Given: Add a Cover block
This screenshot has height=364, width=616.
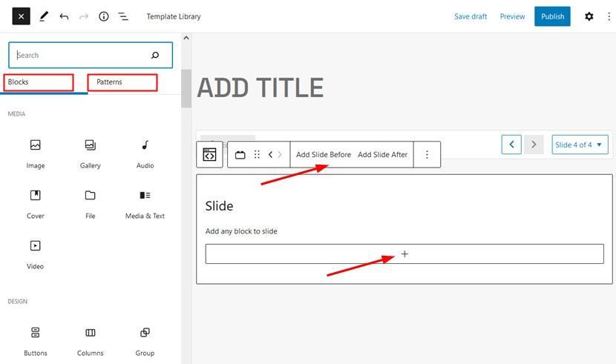Looking at the screenshot, I should 36,203.
